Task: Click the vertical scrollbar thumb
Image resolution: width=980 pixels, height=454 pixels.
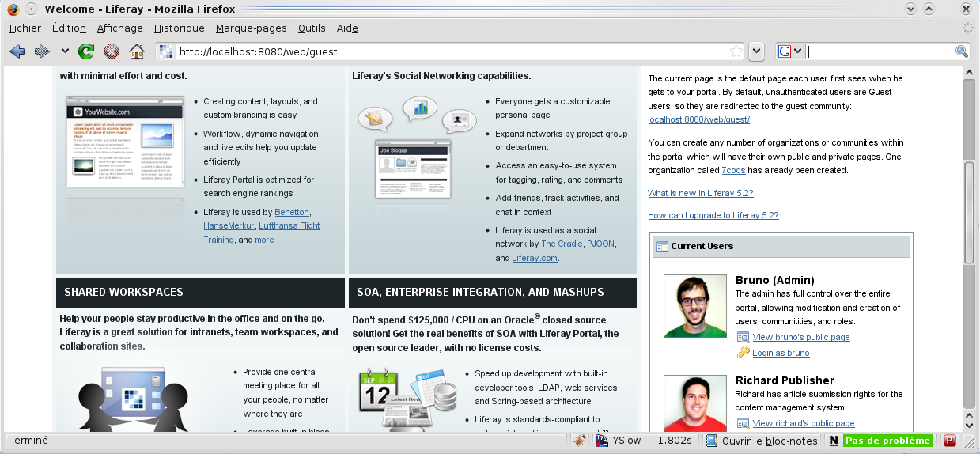Action: coord(969,211)
